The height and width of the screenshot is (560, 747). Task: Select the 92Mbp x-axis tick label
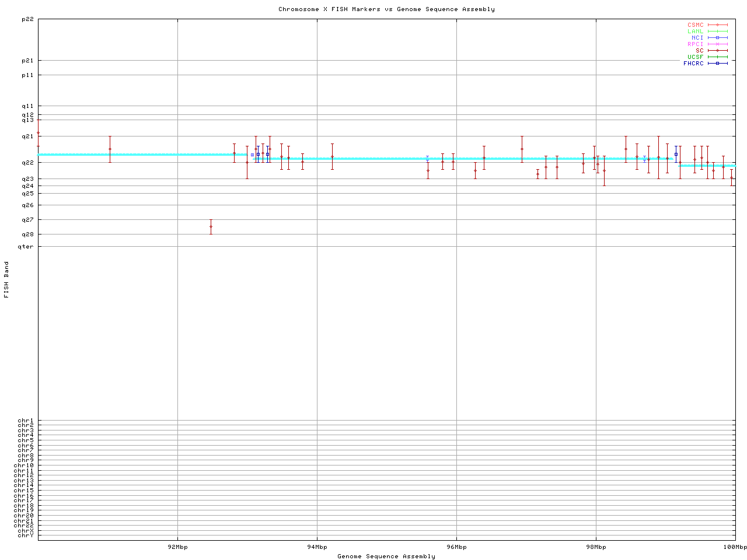[x=177, y=547]
